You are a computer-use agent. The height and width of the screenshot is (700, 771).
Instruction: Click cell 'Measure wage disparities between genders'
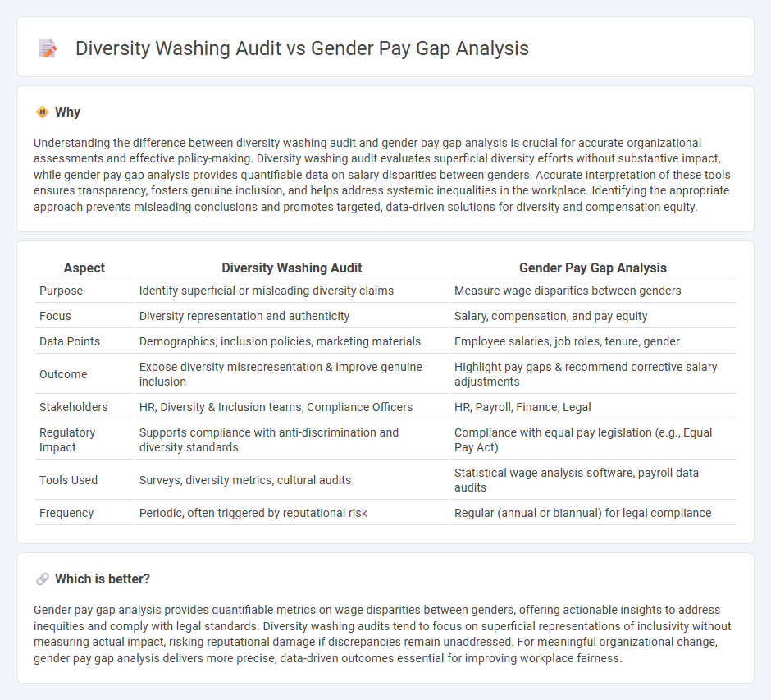pos(592,291)
